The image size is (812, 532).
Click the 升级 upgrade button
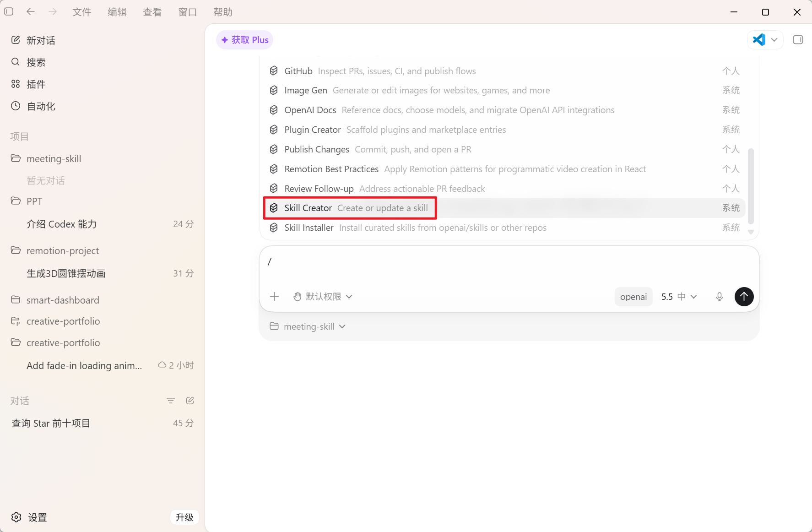(x=184, y=517)
